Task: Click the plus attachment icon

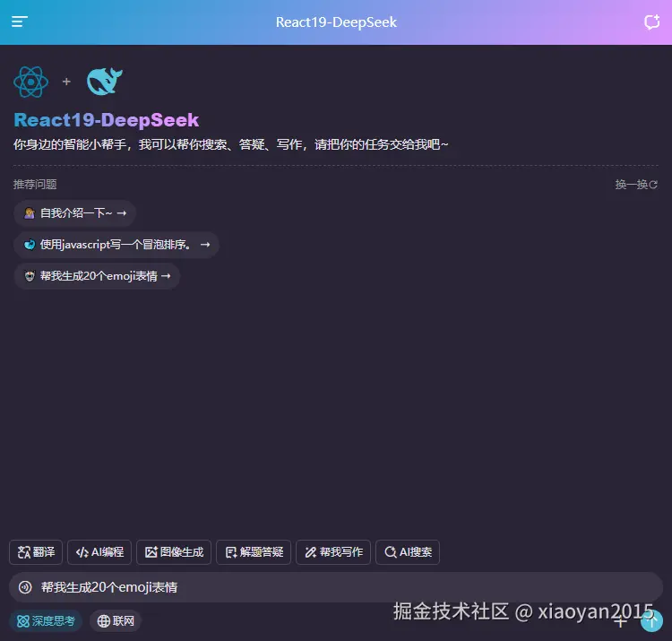Action: coord(621,621)
